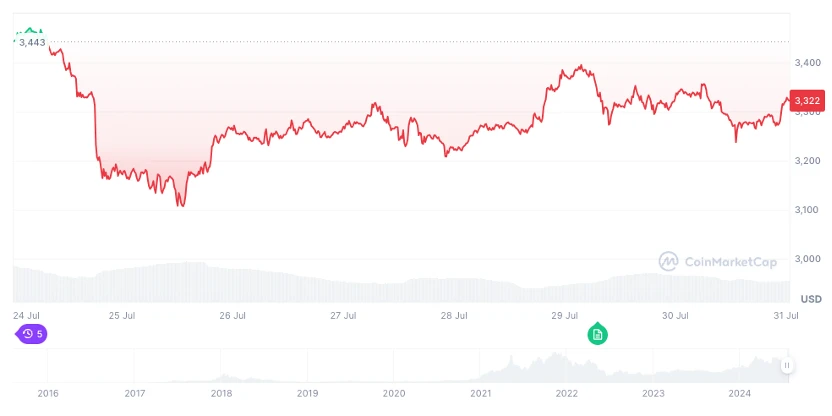Click the 3,100 price axis label

[807, 210]
